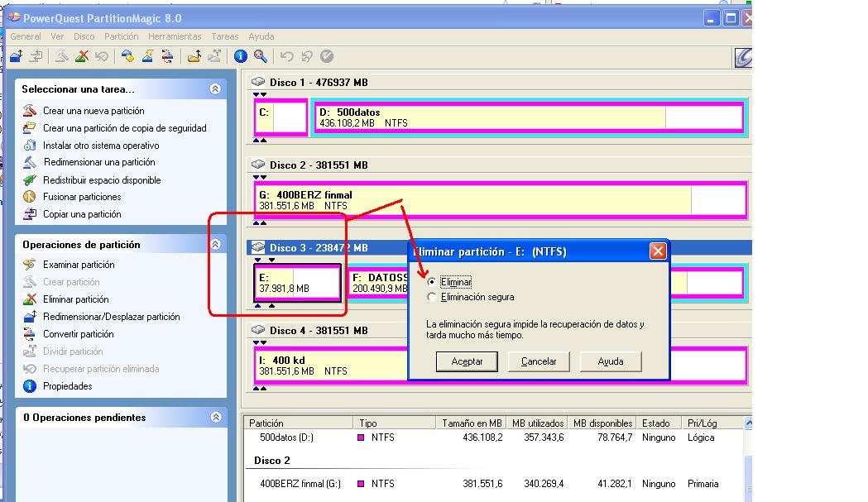Click the Copy partition toolbar icon
Image resolution: width=868 pixels, height=502 pixels.
tap(36, 56)
